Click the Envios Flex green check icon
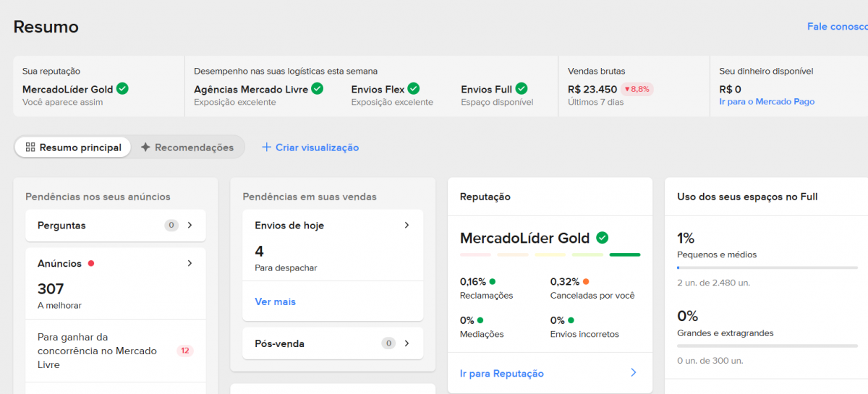 [x=413, y=89]
